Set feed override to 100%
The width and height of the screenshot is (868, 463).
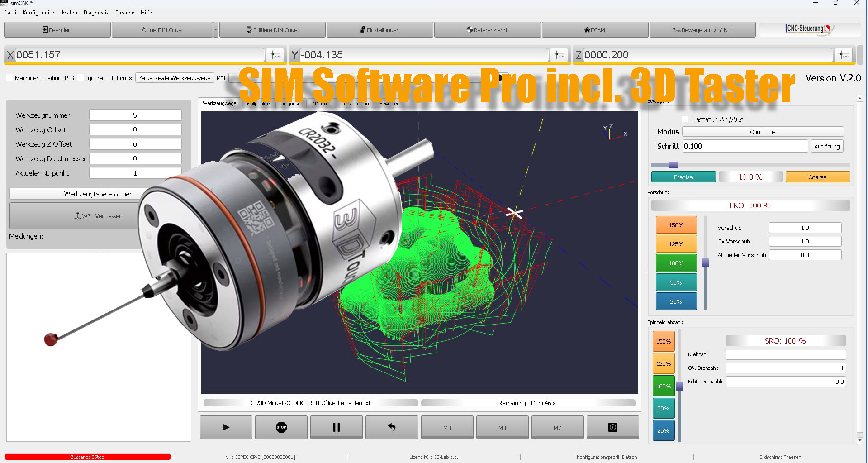[676, 263]
